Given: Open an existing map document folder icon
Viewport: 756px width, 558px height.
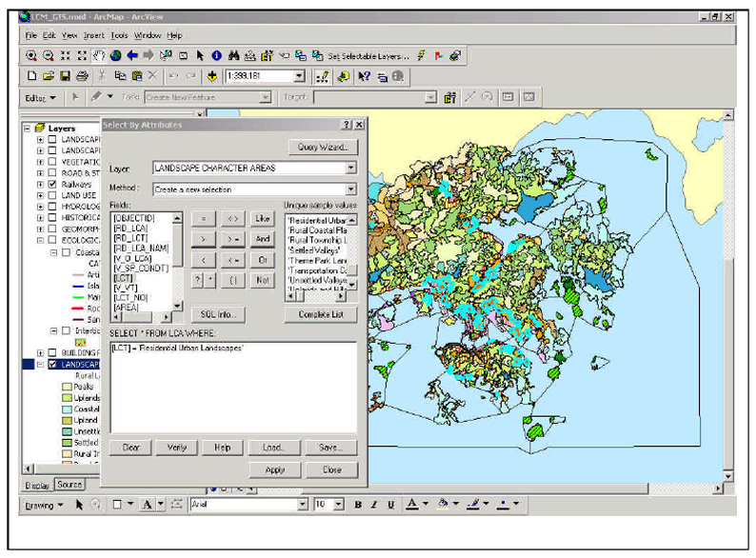Looking at the screenshot, I should [49, 76].
